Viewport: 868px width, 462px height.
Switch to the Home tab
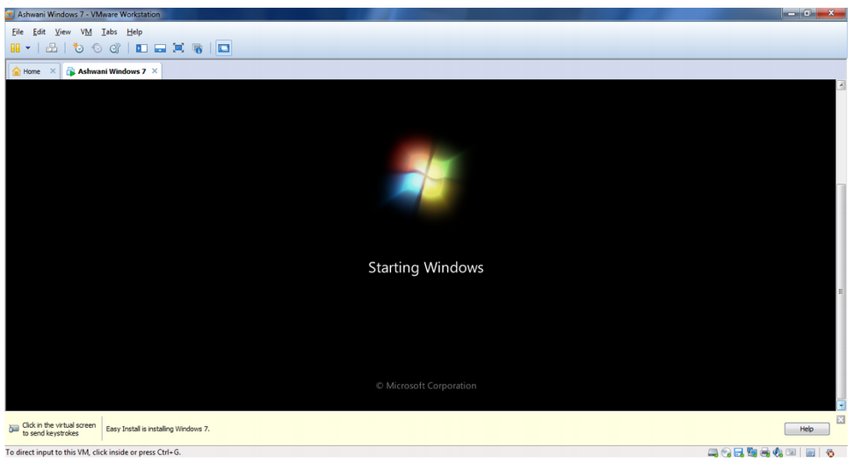(x=27, y=71)
